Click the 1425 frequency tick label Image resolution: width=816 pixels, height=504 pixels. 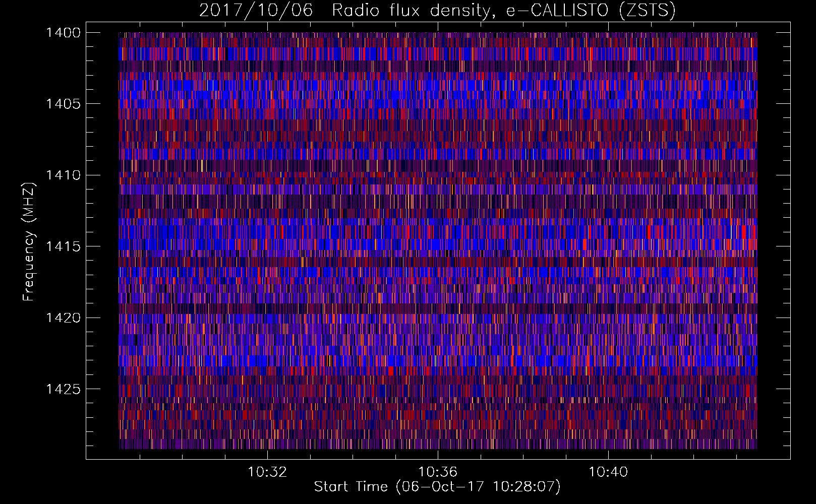tap(63, 389)
